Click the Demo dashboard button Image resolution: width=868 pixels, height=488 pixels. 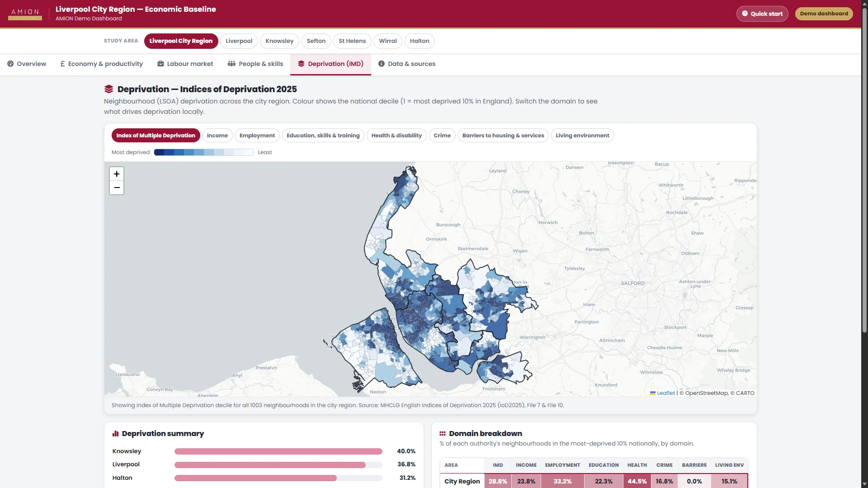click(824, 14)
